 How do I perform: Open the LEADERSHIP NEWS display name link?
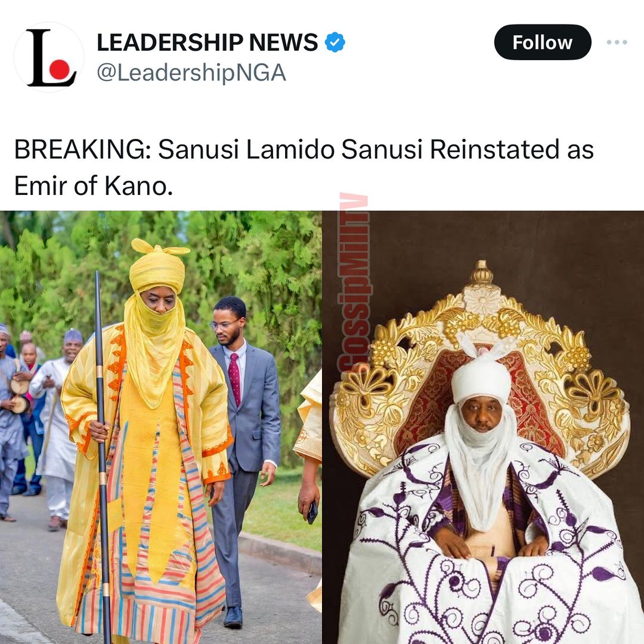point(208,42)
